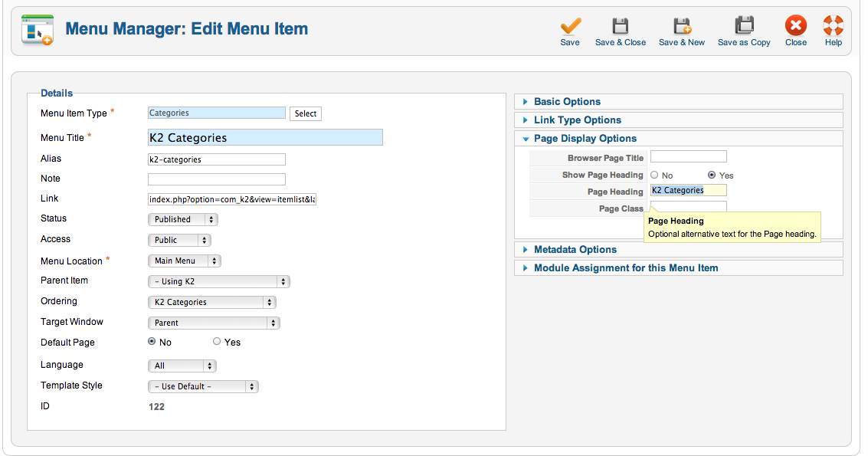Click the Save & New icon
This screenshot has width=868, height=456.
pos(682,26)
